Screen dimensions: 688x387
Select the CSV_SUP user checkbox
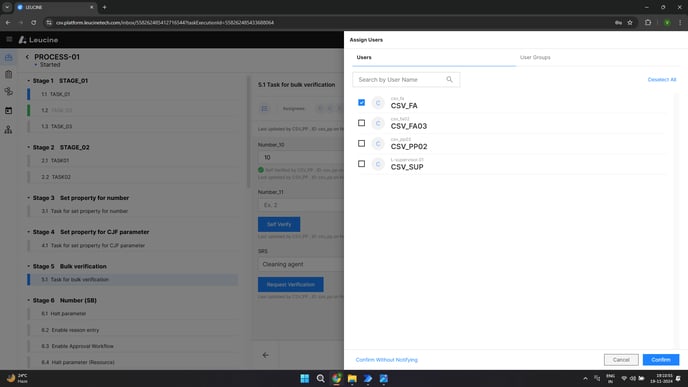tap(361, 164)
